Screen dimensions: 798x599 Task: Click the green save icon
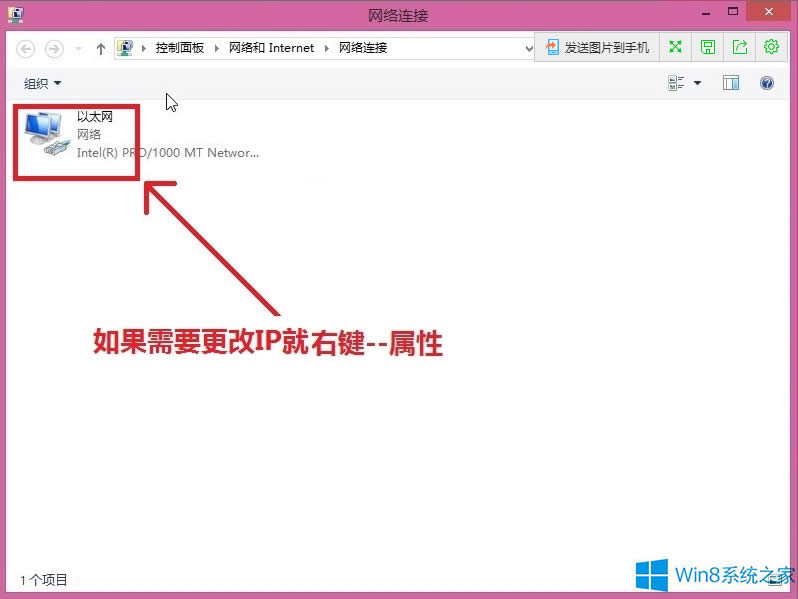707,47
